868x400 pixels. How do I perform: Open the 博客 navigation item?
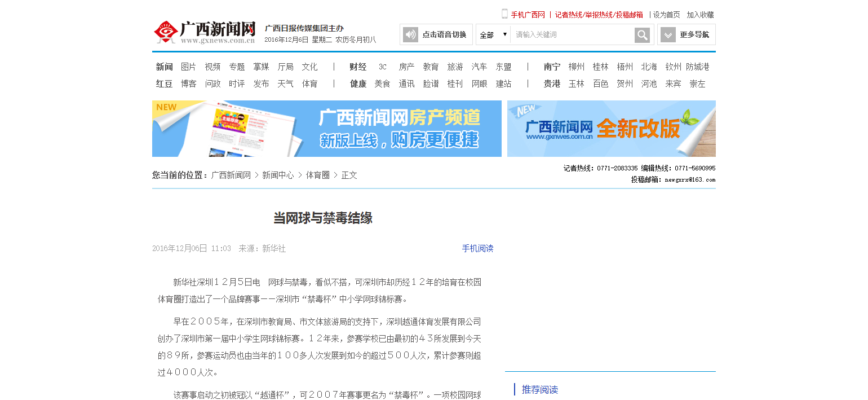pyautogui.click(x=189, y=83)
